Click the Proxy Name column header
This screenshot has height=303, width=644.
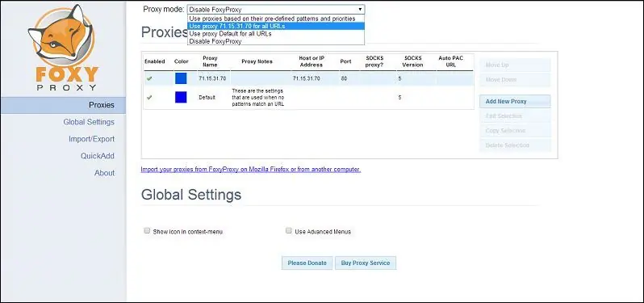pos(210,61)
